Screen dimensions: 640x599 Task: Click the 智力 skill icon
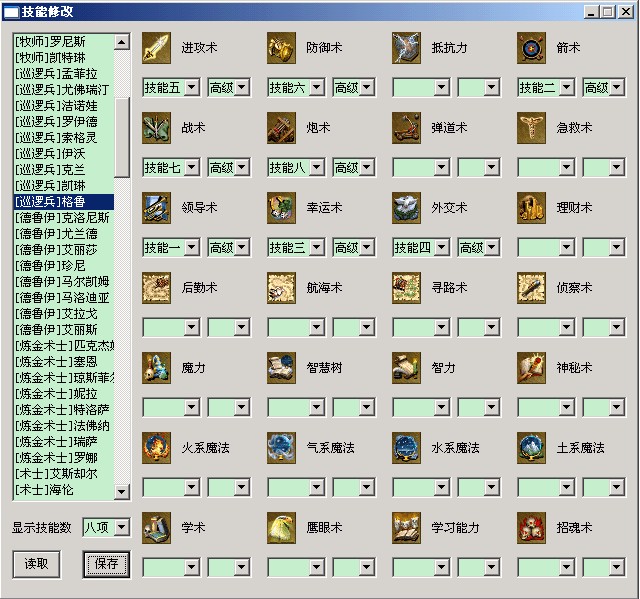coord(406,368)
